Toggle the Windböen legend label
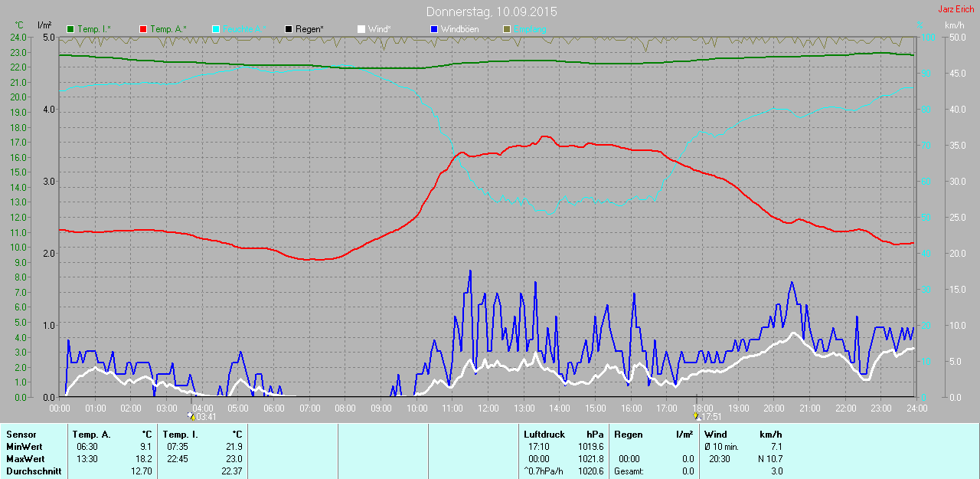 459,29
